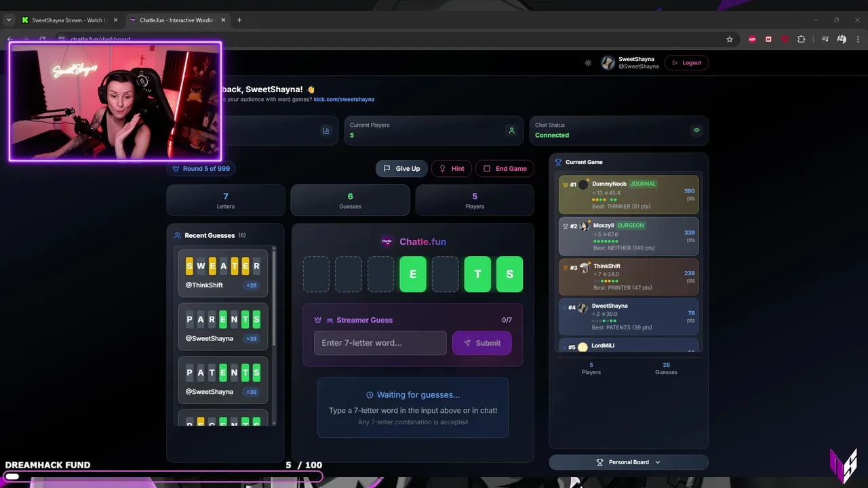868x488 pixels.
Task: Click the Give Up button
Action: pos(401,169)
